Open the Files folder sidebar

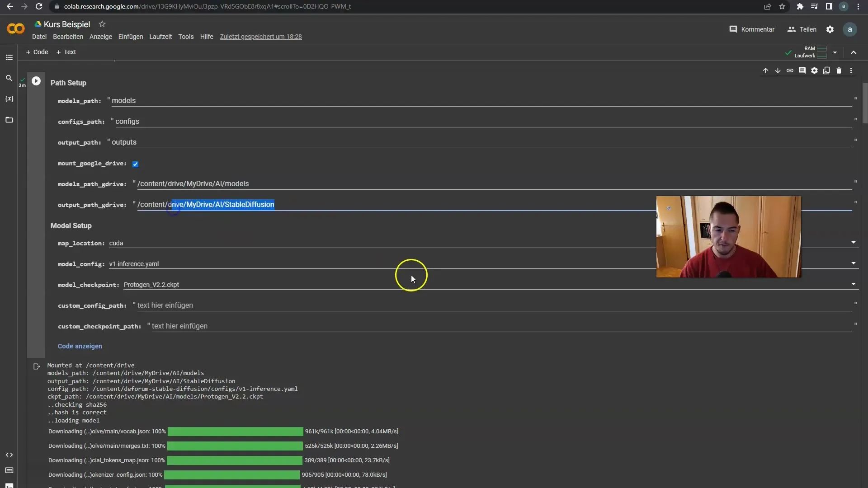(9, 120)
